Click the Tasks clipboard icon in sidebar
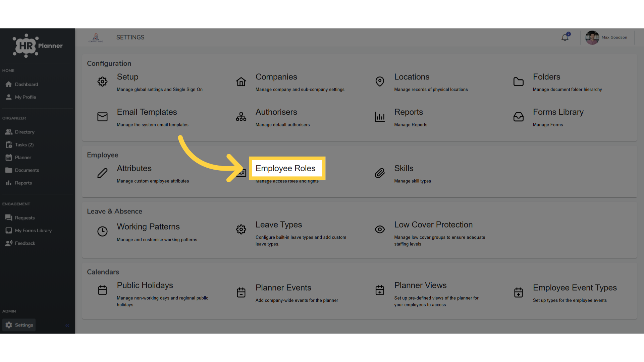 pyautogui.click(x=9, y=144)
